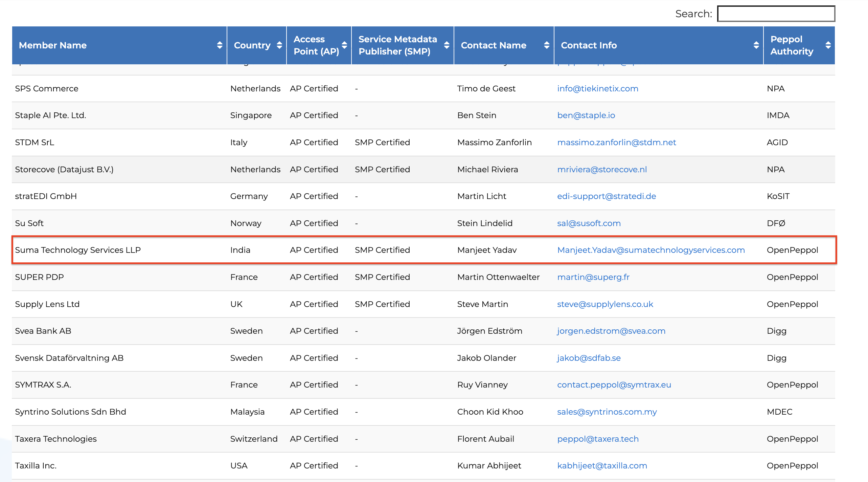Click sort arrows on Contact Info column
The image size is (868, 482).
pyautogui.click(x=756, y=45)
